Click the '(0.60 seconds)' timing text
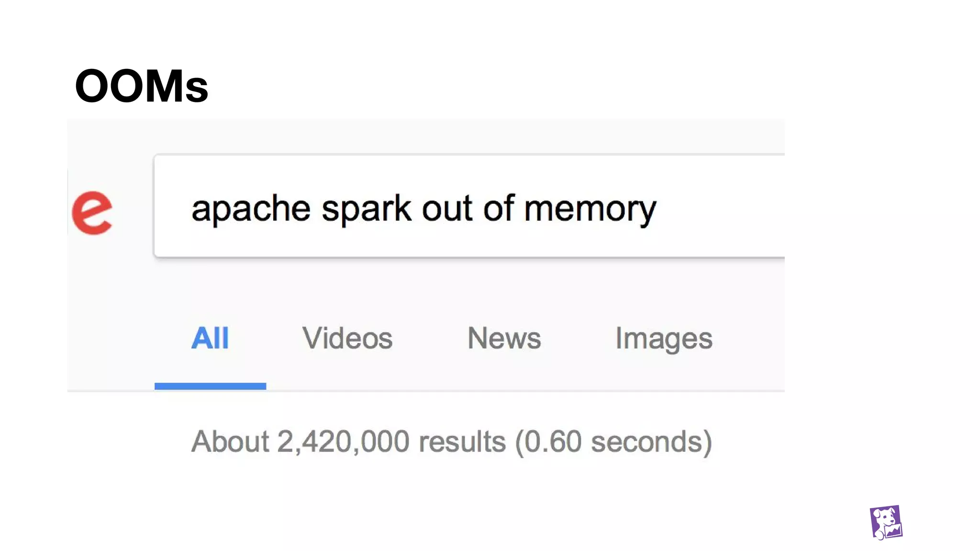980x551 pixels. tap(614, 441)
